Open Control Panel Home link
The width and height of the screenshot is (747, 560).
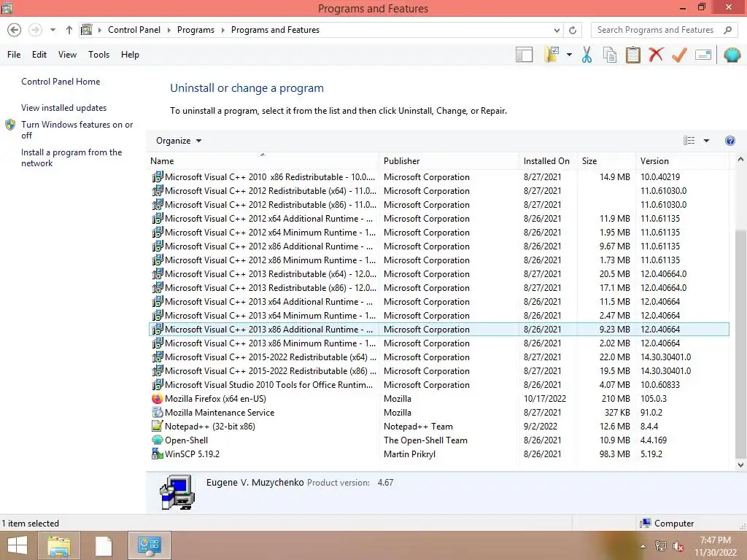tap(61, 82)
